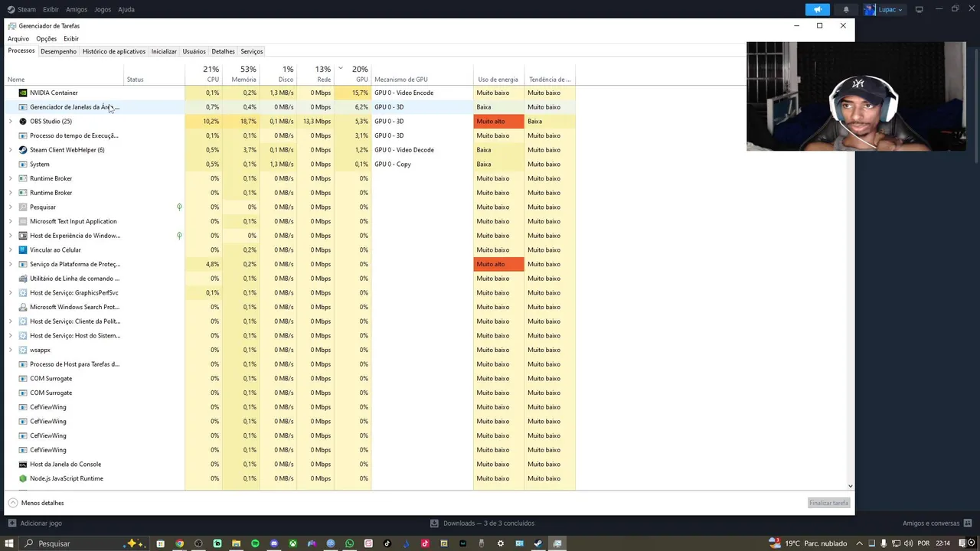This screenshot has width=980, height=551.
Task: Click the NVIDIA Container process icon
Action: click(x=23, y=93)
